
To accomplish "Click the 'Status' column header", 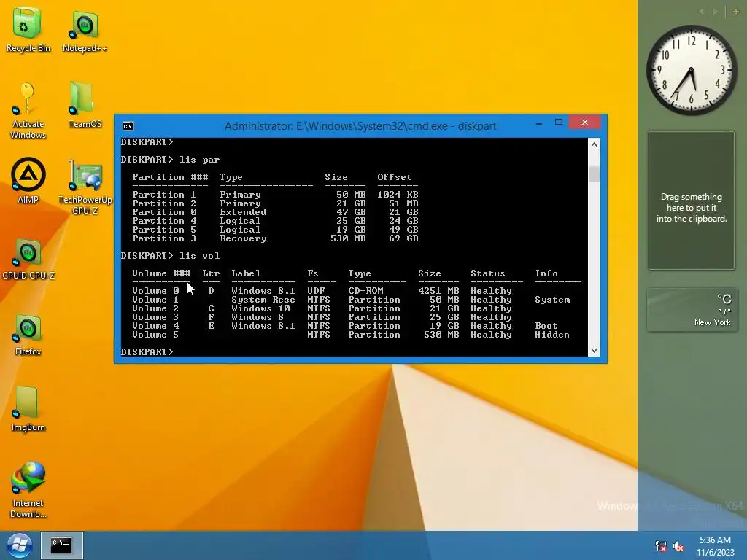I will [x=488, y=273].
